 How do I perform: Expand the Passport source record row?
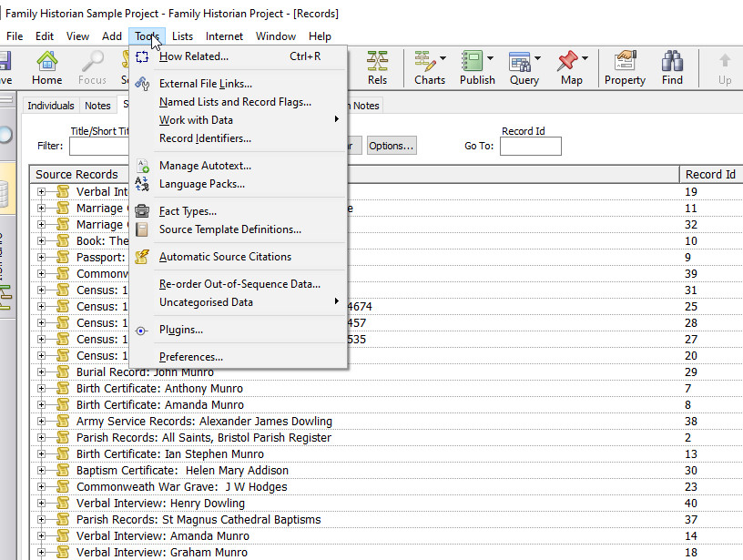click(x=41, y=258)
